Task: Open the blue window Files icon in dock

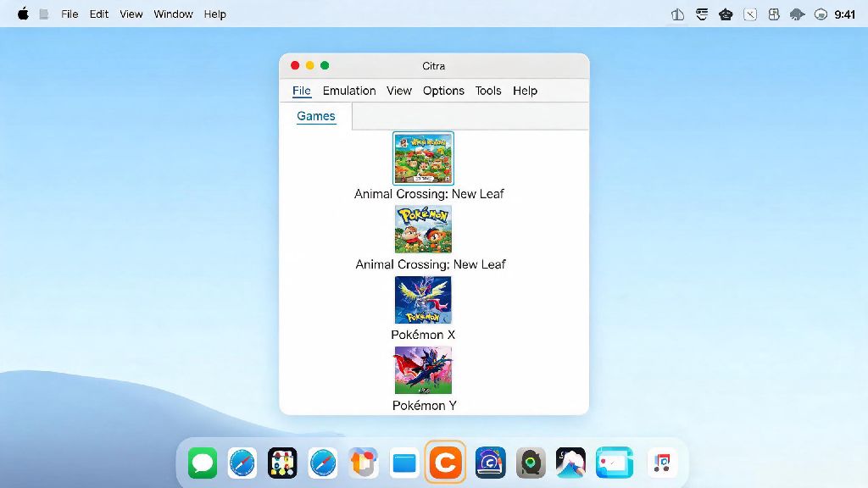Action: tap(404, 463)
